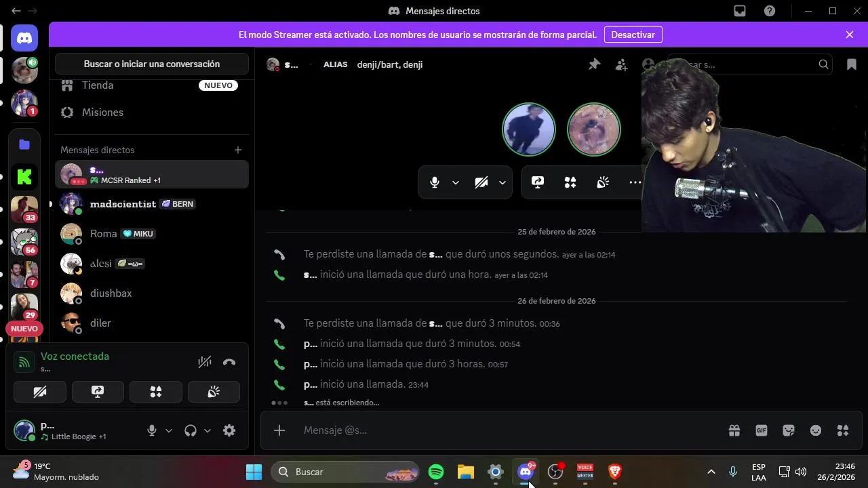The width and height of the screenshot is (868, 488).
Task: Add friends to this DM
Action: pos(621,64)
